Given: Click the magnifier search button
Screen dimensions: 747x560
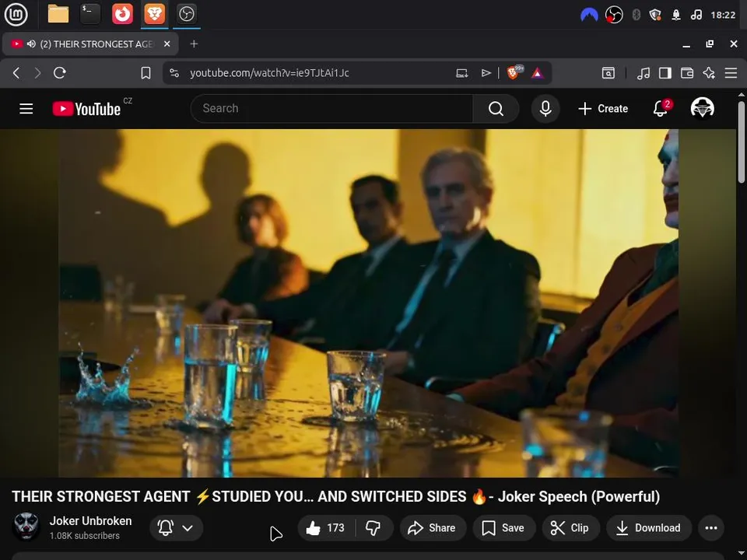Looking at the screenshot, I should tap(496, 109).
